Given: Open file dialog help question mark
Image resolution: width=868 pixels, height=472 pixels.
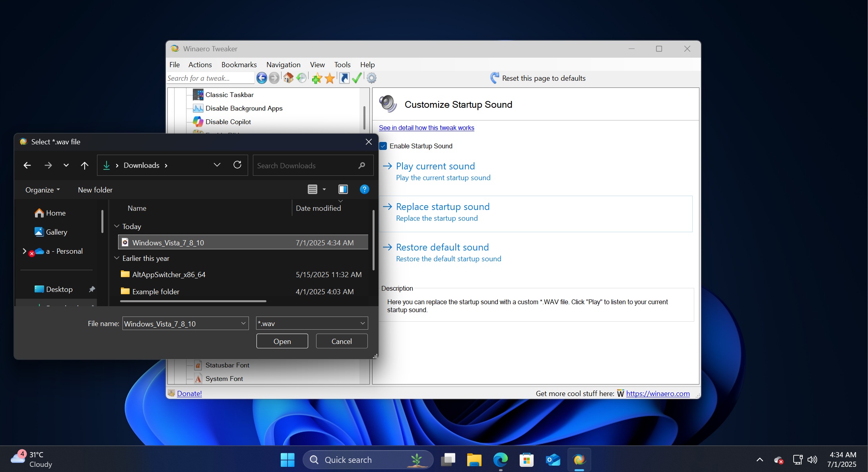Looking at the screenshot, I should [364, 189].
